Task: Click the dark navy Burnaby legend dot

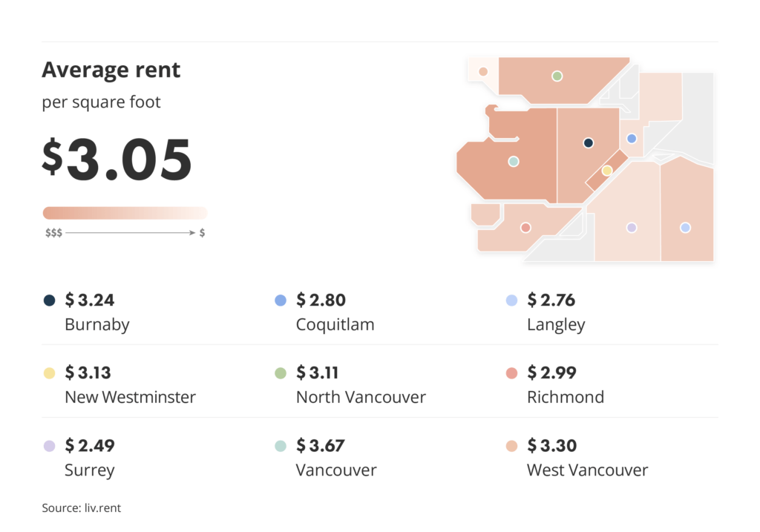Action: (x=50, y=301)
